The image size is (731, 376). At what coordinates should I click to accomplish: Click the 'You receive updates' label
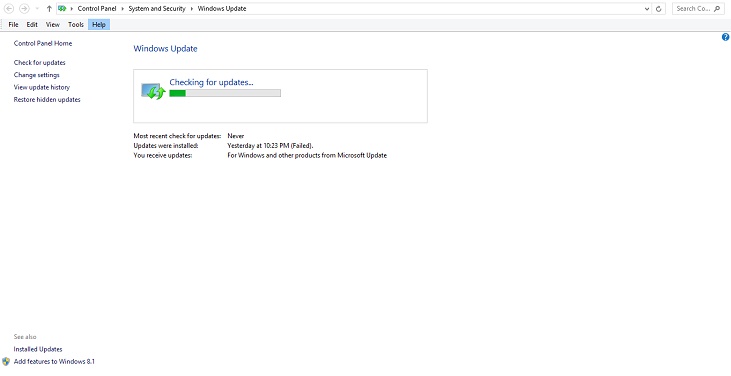(x=163, y=156)
